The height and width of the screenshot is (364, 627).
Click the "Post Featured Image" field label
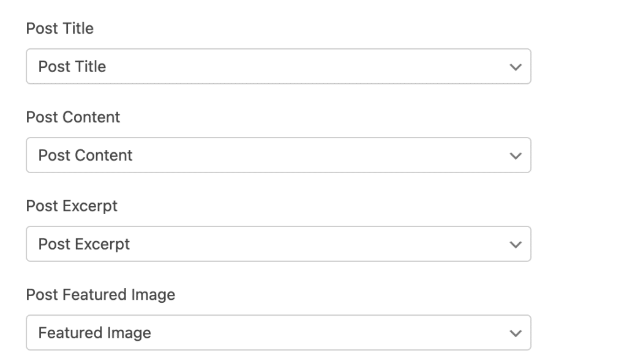pos(100,295)
